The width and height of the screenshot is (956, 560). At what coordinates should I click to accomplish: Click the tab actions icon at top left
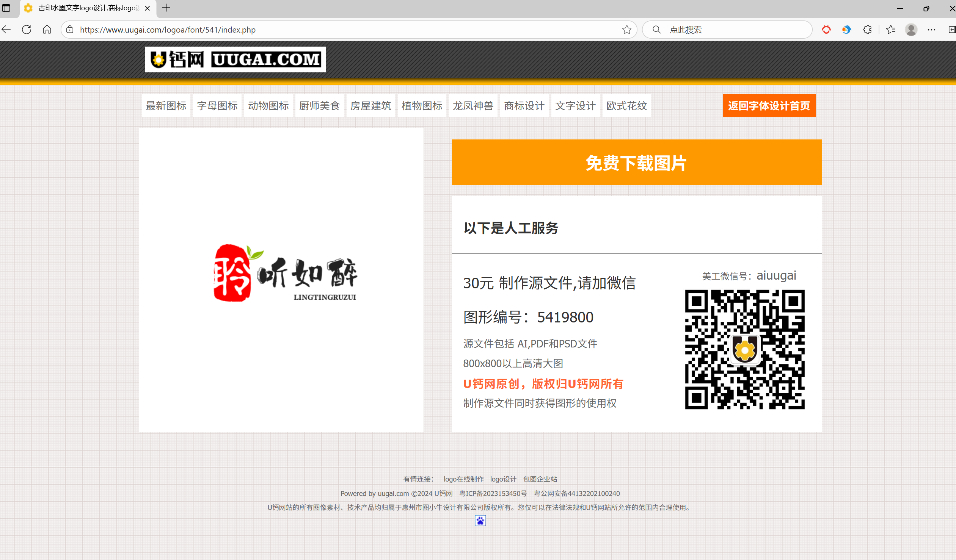click(x=6, y=8)
